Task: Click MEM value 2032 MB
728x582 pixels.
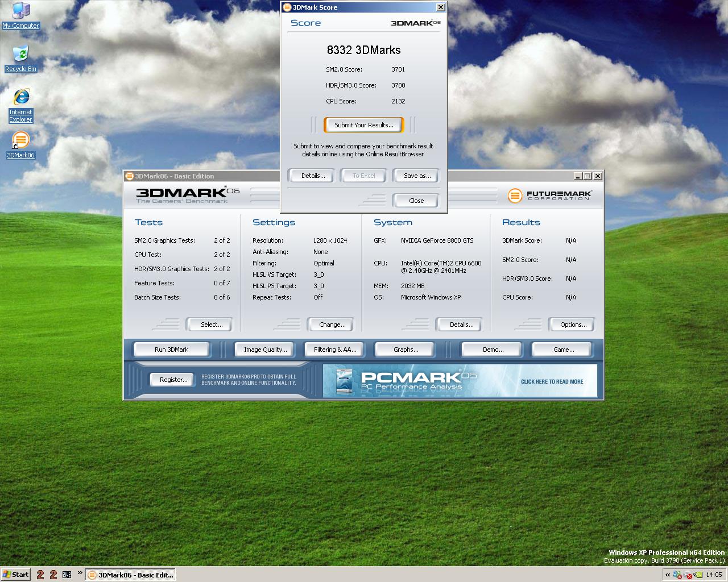Action: (412, 286)
